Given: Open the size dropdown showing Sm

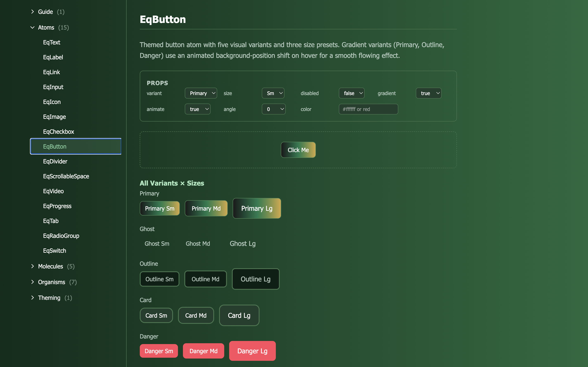Looking at the screenshot, I should pyautogui.click(x=273, y=93).
